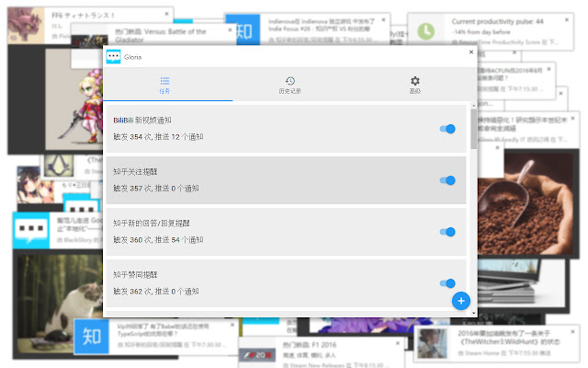The width and height of the screenshot is (588, 368).
Task: Dismiss the F1 2016 notification
Action: (398, 343)
